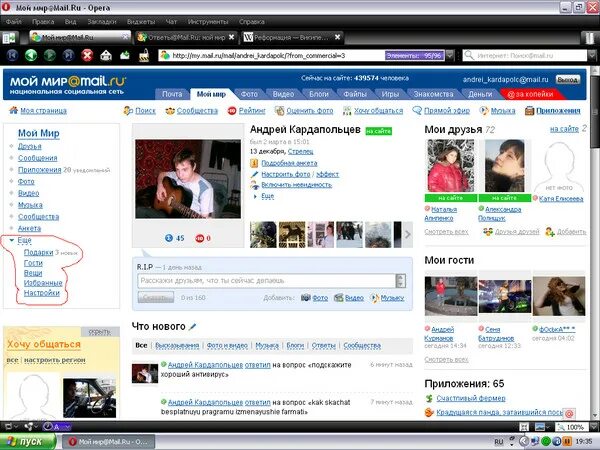Click the Моя страница house icon
The width and height of the screenshot is (600, 450).
point(13,111)
